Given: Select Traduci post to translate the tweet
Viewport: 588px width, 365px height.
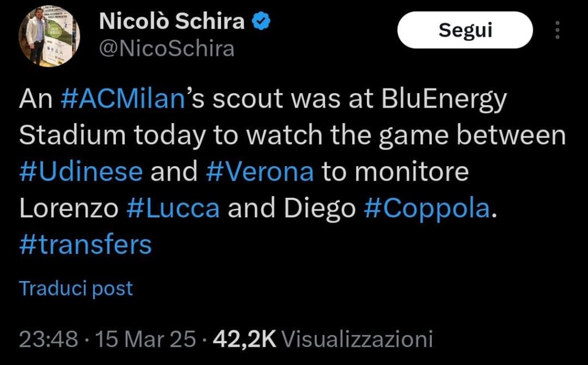Looking at the screenshot, I should pos(75,287).
